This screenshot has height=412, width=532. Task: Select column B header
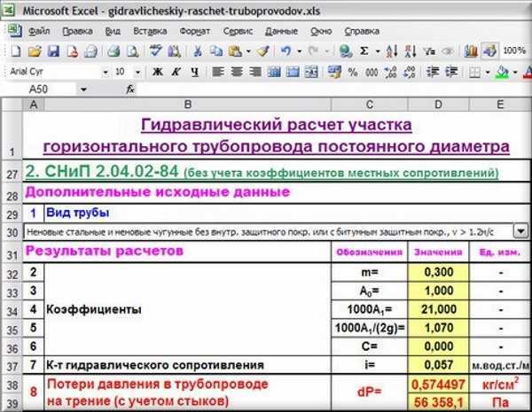click(x=188, y=105)
